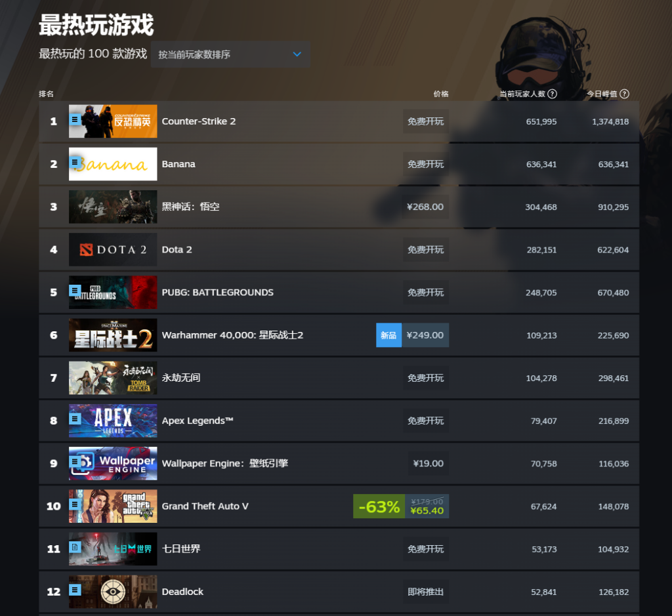The height and width of the screenshot is (616, 672).
Task: Click ¥268.00 price of 黑神话：悟空
Action: point(425,207)
